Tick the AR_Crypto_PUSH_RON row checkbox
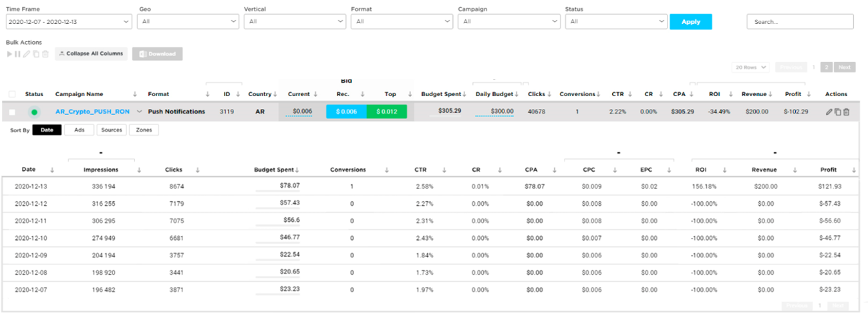Image resolution: width=868 pixels, height=316 pixels. pos(12,112)
